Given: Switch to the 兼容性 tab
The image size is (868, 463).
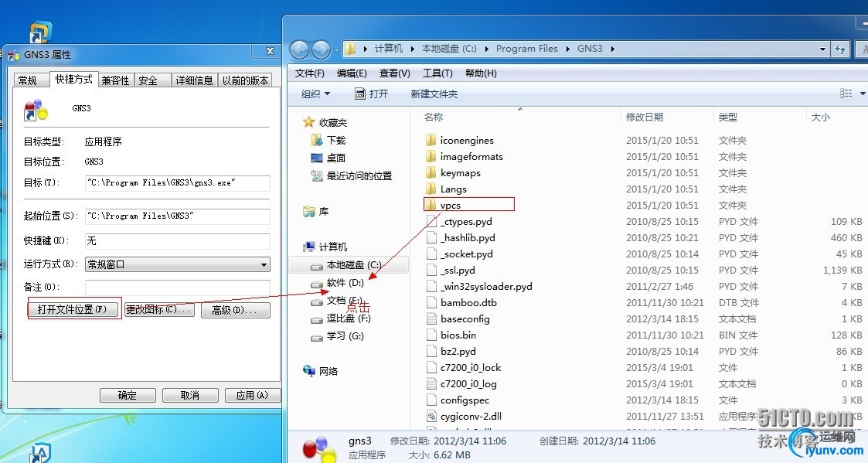Looking at the screenshot, I should tap(115, 81).
